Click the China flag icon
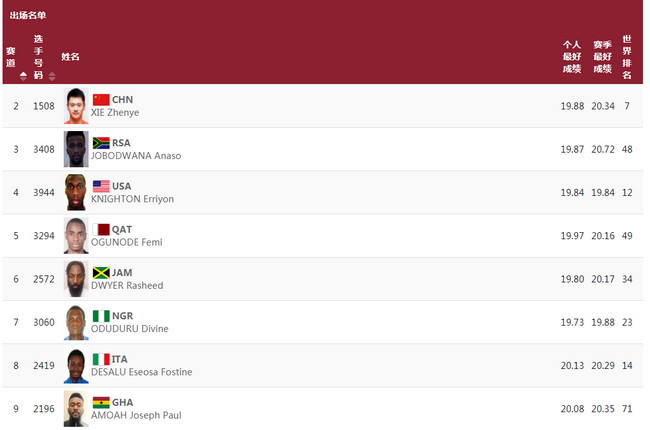The height and width of the screenshot is (430, 650). [101, 100]
